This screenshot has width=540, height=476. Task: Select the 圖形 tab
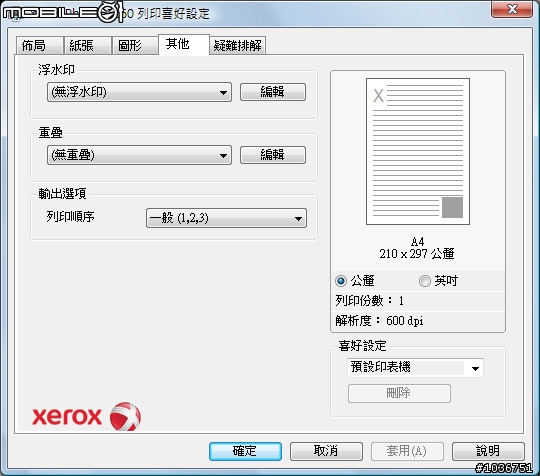pos(135,45)
